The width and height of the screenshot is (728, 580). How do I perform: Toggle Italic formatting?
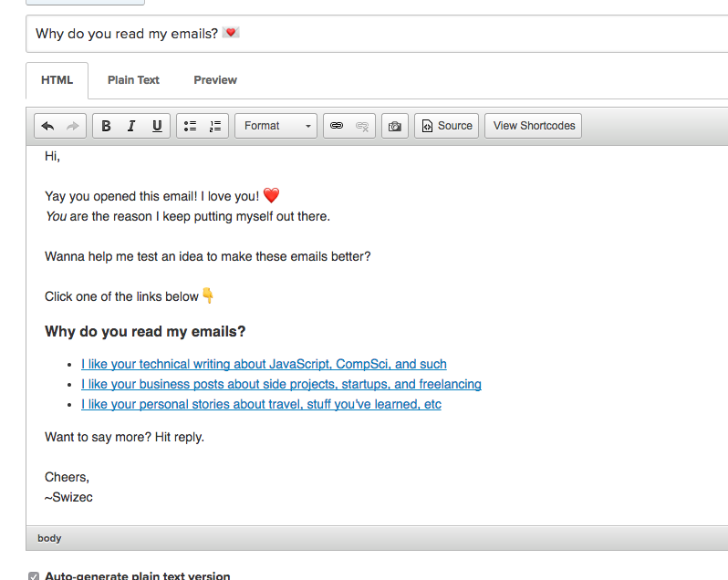click(131, 126)
